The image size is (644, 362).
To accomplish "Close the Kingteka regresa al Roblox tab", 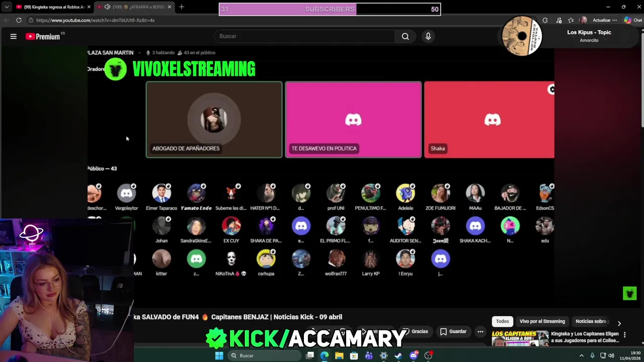I will [89, 7].
